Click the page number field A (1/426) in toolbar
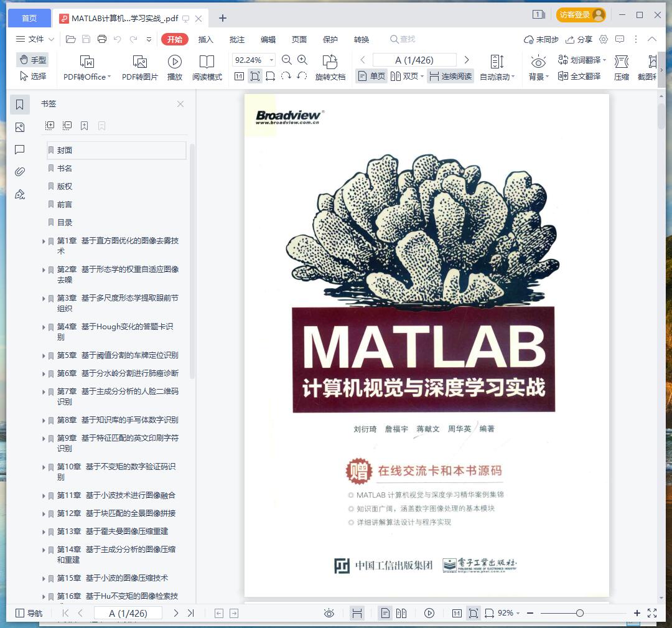 [414, 60]
